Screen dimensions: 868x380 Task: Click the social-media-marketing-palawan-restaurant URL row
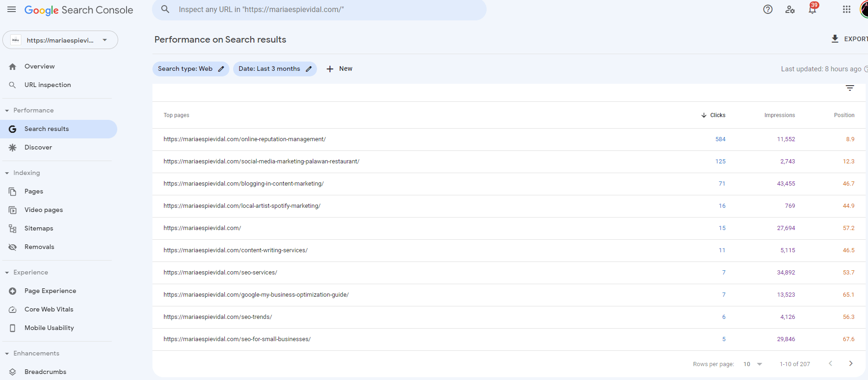click(x=509, y=162)
